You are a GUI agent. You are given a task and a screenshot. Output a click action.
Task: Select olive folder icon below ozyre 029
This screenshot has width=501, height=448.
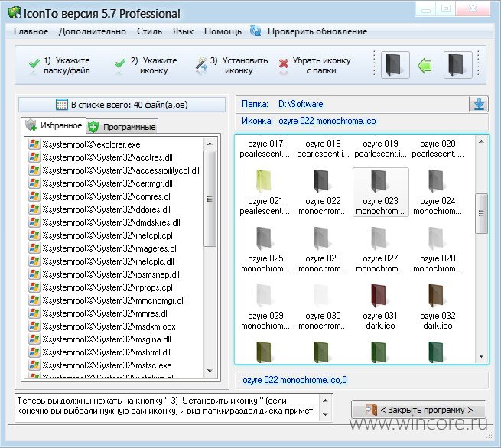coord(264,352)
